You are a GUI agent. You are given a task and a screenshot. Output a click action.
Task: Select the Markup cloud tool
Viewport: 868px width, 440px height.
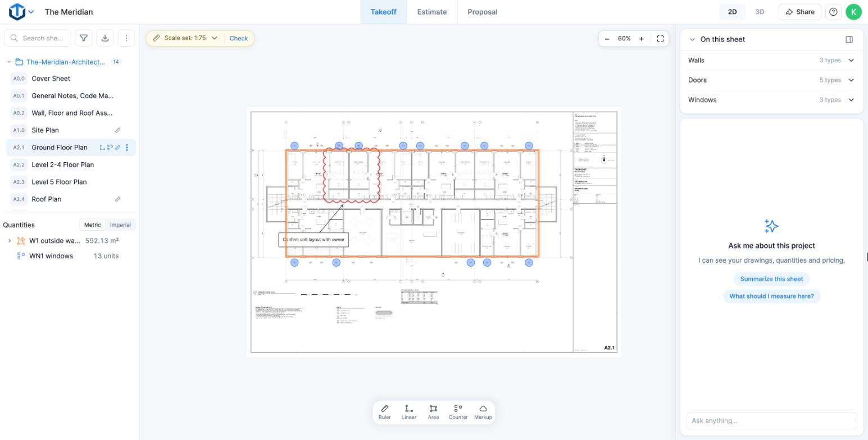(x=483, y=412)
